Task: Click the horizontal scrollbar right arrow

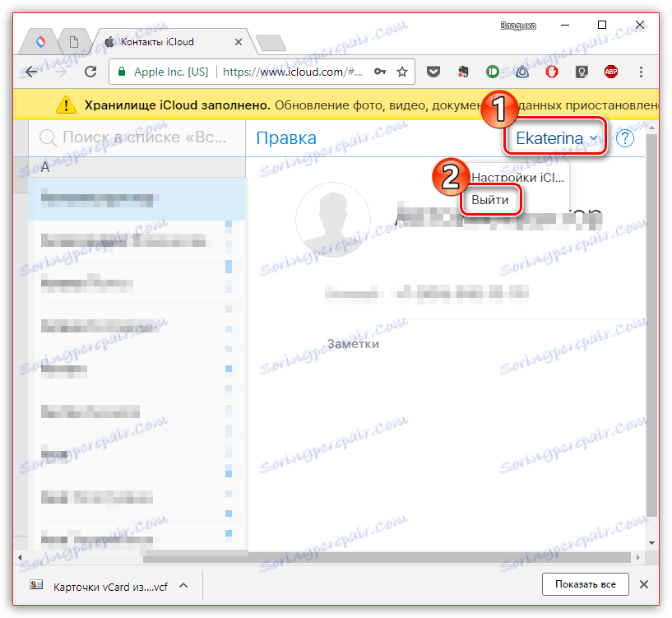Action: tap(638, 558)
